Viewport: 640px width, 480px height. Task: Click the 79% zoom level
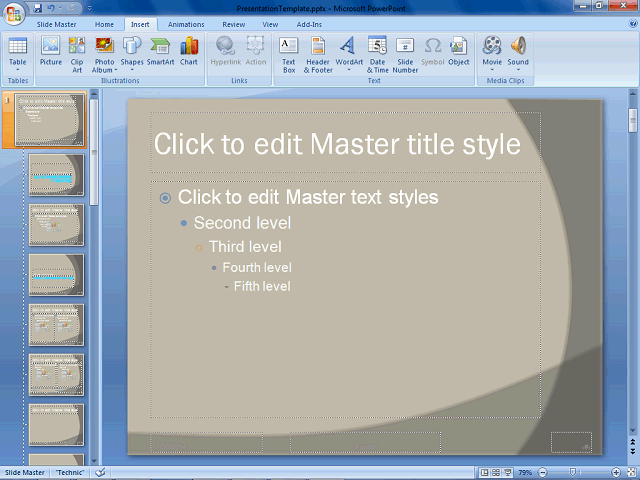[x=525, y=472]
